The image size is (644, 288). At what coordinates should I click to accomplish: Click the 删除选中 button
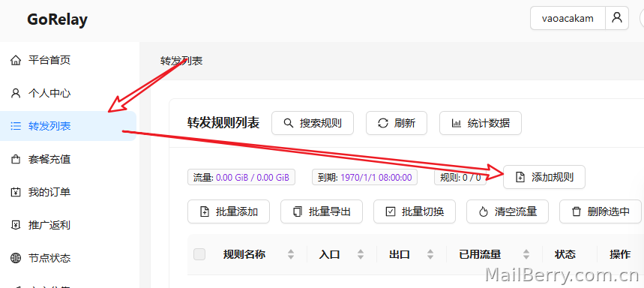click(x=601, y=211)
